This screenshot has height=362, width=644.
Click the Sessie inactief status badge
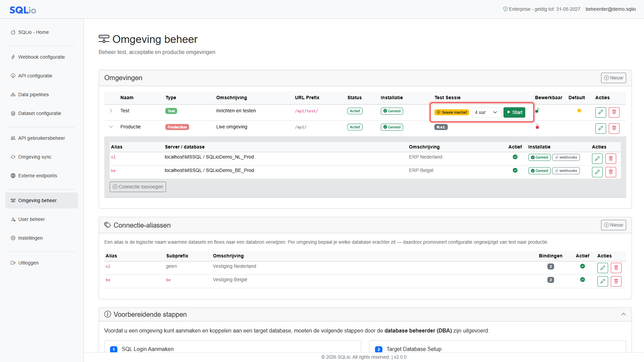[x=451, y=112]
